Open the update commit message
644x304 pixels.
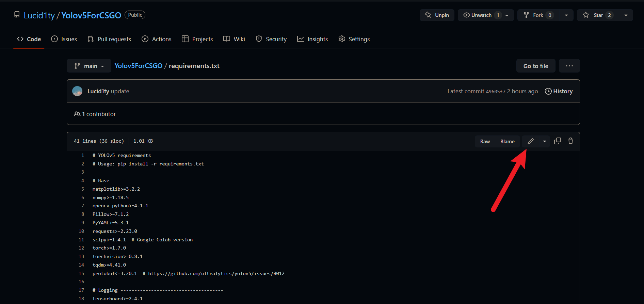coord(120,91)
